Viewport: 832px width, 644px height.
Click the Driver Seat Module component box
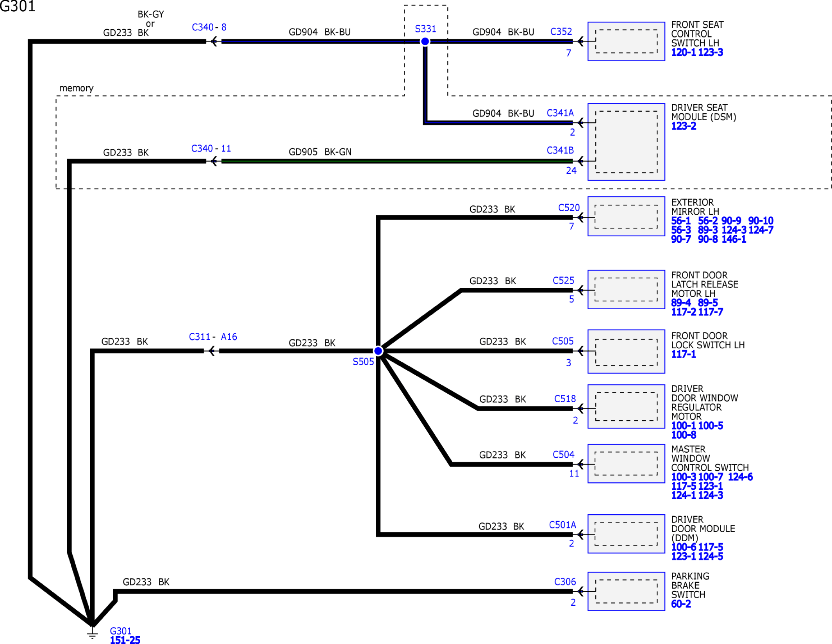click(x=626, y=142)
